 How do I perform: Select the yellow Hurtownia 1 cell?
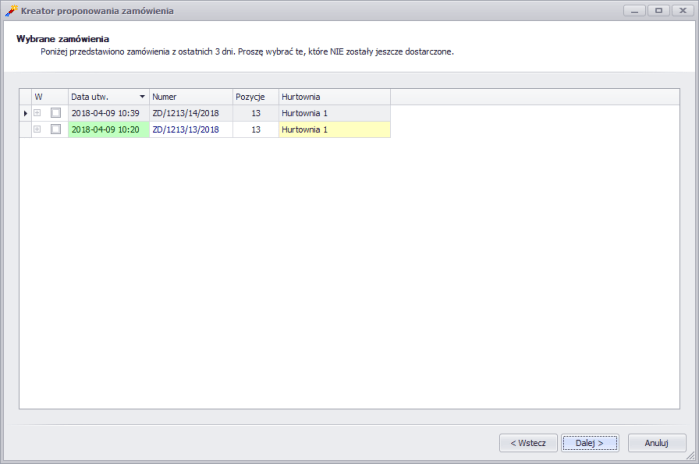(x=333, y=129)
